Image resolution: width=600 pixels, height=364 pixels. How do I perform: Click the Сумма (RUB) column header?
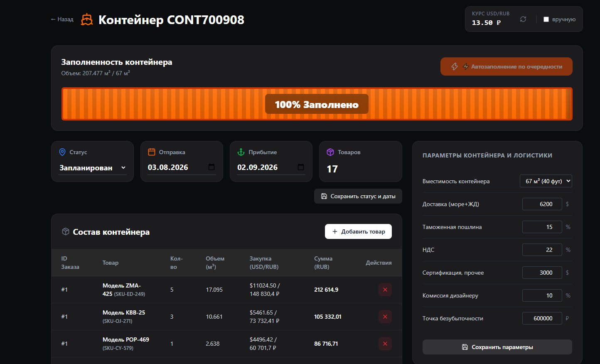click(x=323, y=263)
